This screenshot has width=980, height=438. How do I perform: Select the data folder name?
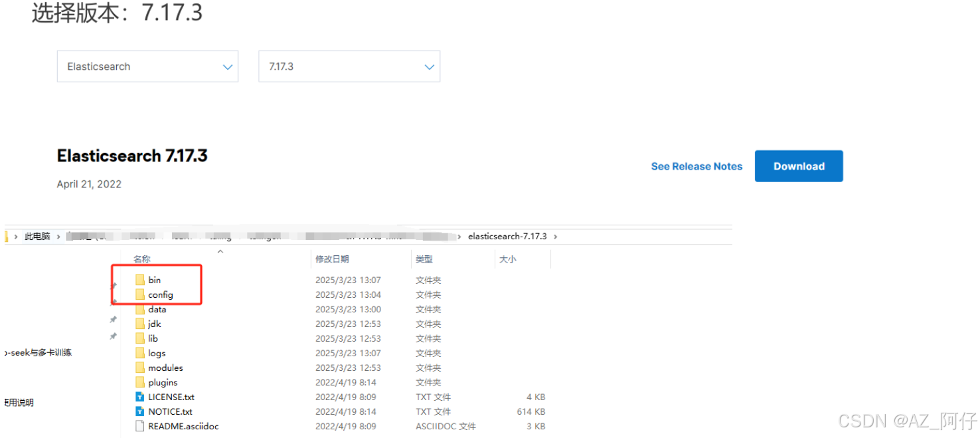pyautogui.click(x=157, y=309)
